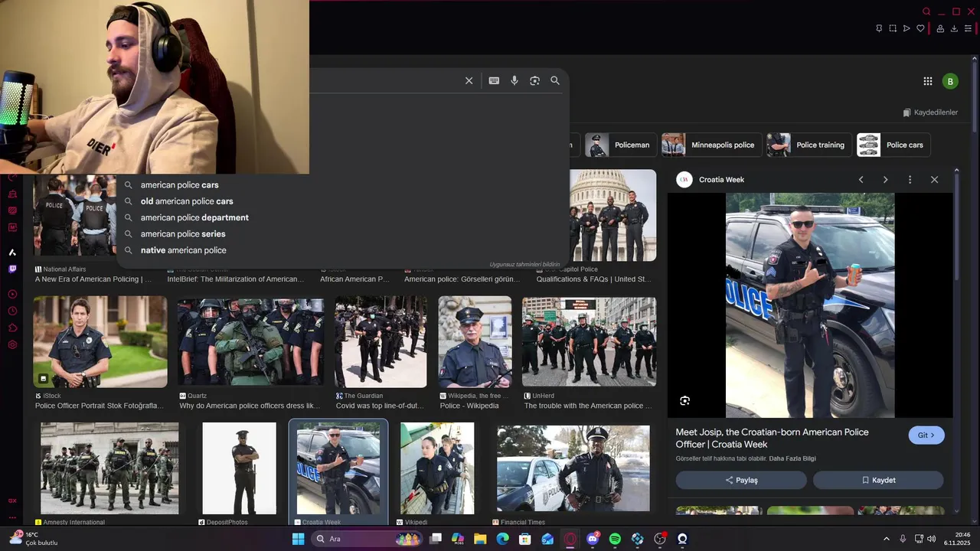Open iStock Police Officer Portrait thumbnail
980x551 pixels.
(x=100, y=342)
